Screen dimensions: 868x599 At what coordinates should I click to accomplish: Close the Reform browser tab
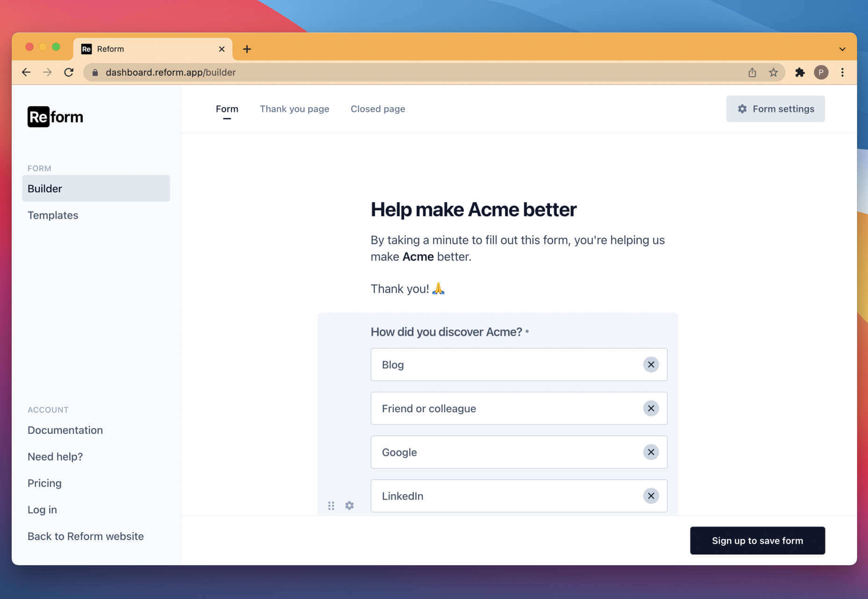pyautogui.click(x=222, y=49)
